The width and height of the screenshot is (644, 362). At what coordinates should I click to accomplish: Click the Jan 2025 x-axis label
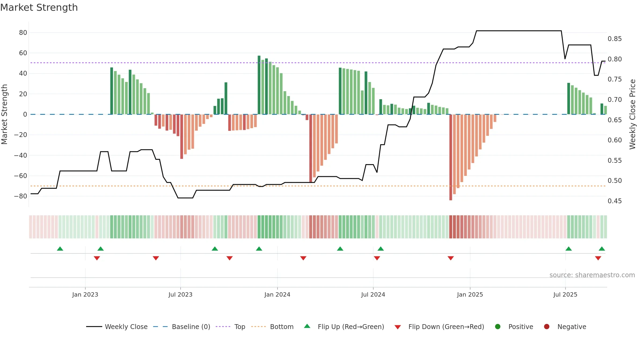tap(470, 294)
